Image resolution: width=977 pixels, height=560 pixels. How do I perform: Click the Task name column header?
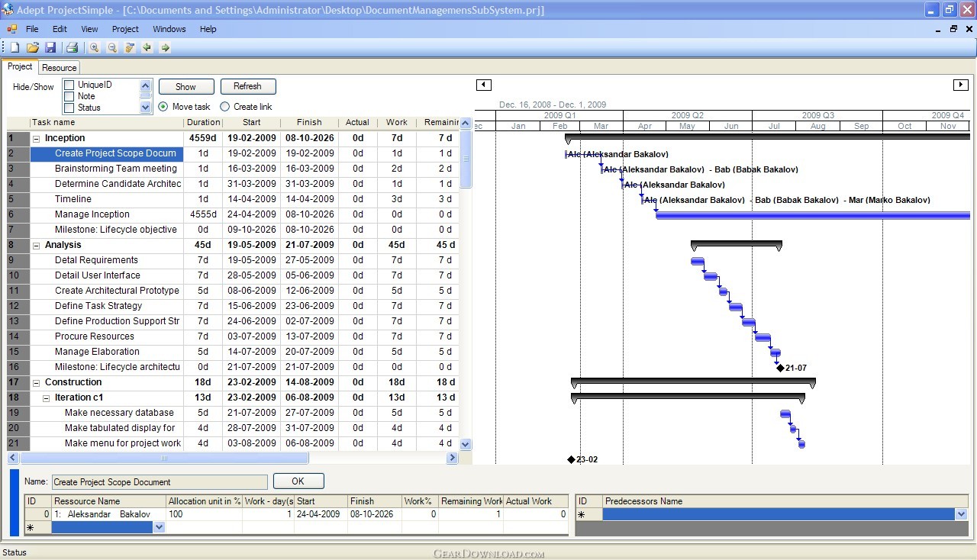point(107,122)
